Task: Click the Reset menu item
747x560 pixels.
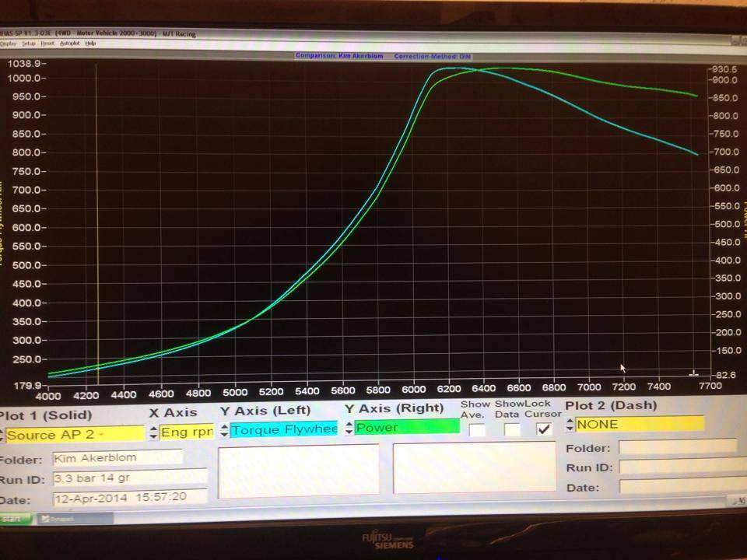Action: 47,44
